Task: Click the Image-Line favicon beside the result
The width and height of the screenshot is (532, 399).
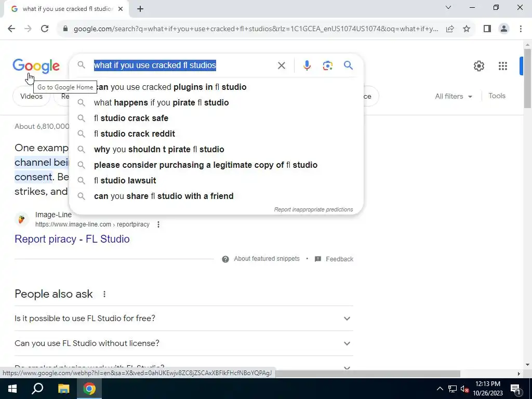Action: (21, 220)
